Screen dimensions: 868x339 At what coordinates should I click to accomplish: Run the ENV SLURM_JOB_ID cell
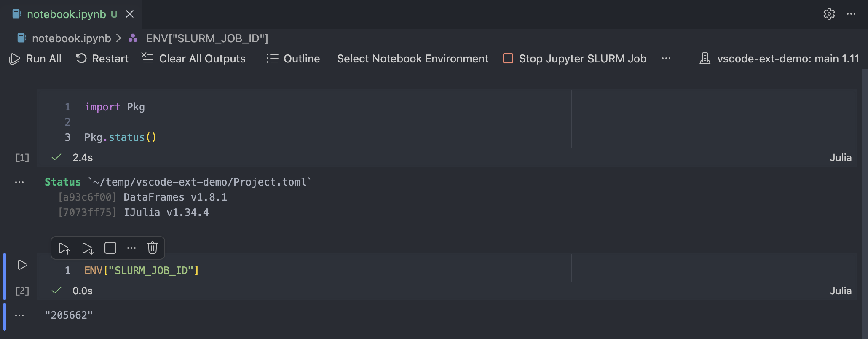pyautogui.click(x=22, y=265)
